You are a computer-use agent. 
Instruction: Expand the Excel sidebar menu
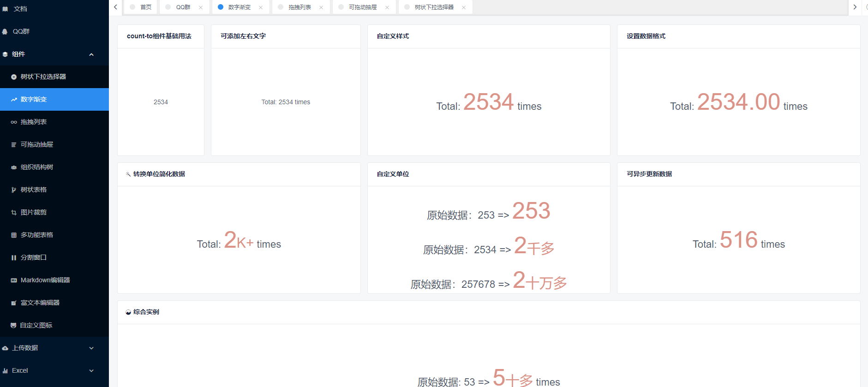(x=91, y=371)
